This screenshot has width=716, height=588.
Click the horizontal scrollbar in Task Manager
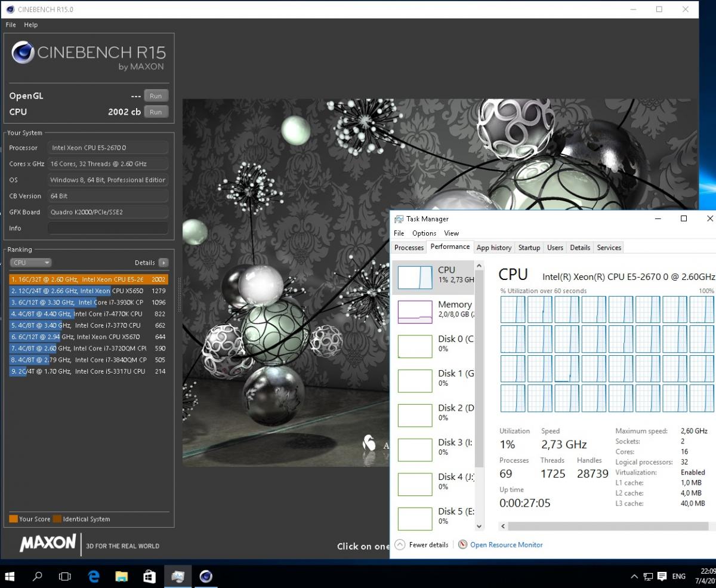609,526
